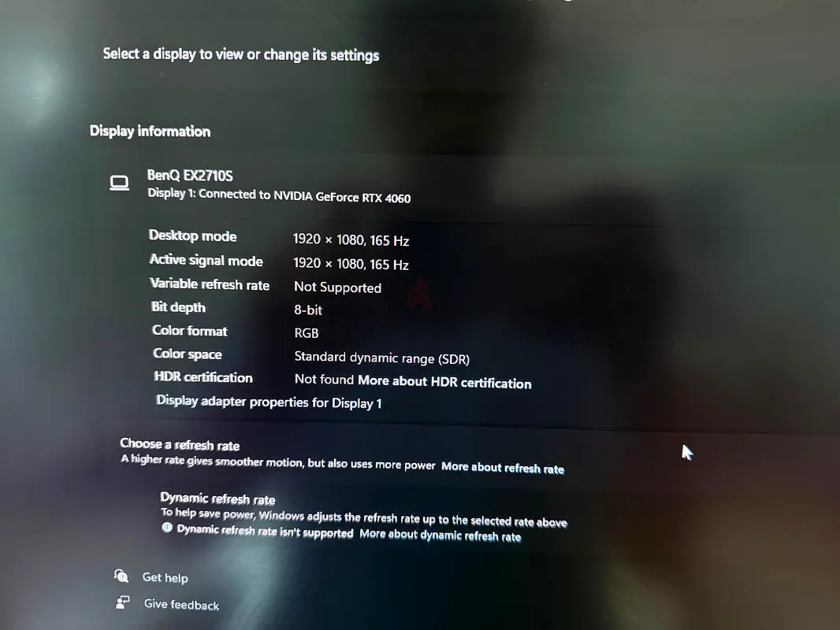840x630 pixels.
Task: Click the 8-bit Bit depth value
Action: coord(308,310)
